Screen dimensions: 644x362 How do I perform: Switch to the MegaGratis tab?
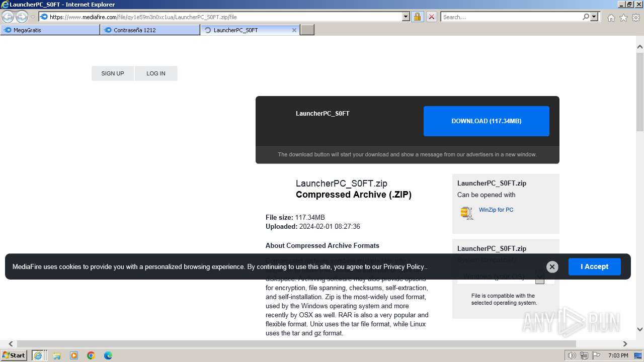pyautogui.click(x=50, y=30)
